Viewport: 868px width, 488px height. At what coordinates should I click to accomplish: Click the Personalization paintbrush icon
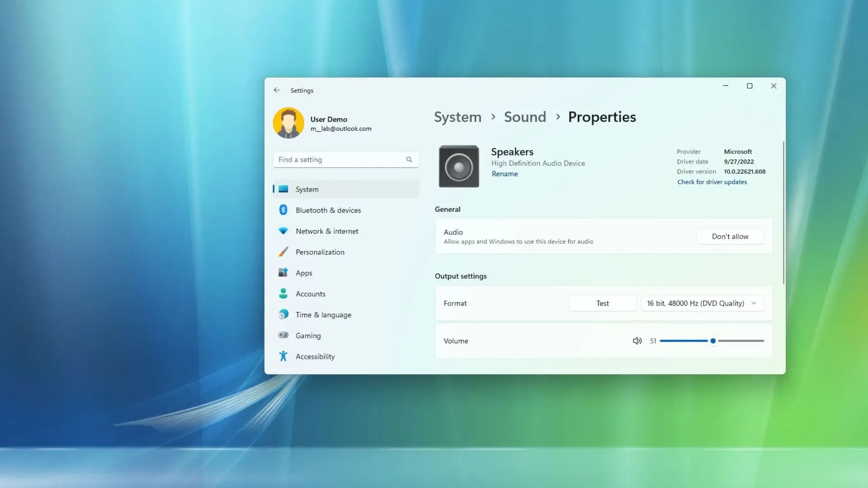click(283, 252)
